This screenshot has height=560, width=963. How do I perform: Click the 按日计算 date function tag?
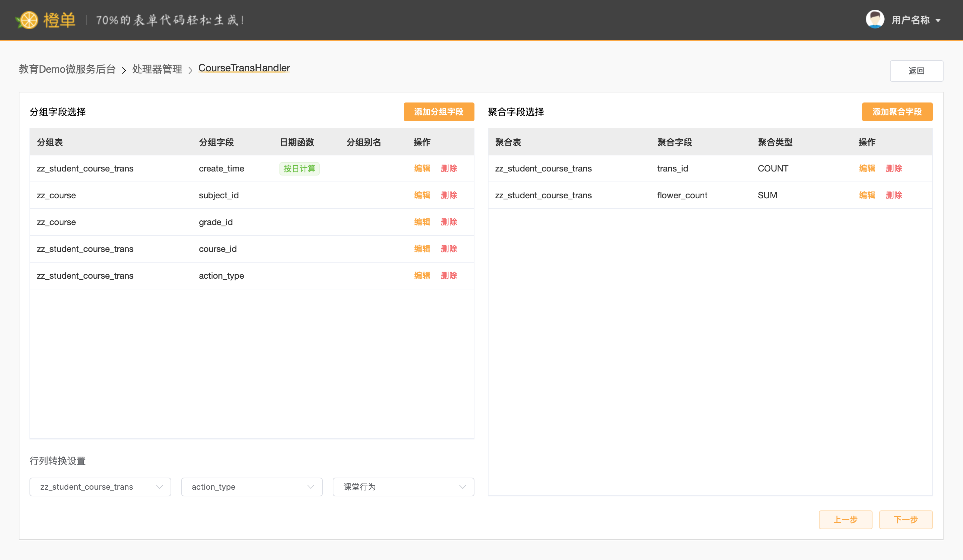(x=299, y=168)
